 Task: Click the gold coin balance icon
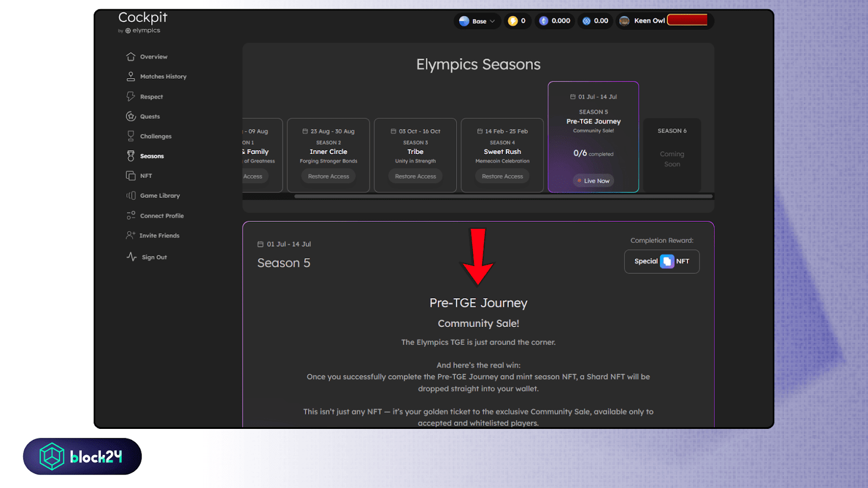[x=513, y=21]
